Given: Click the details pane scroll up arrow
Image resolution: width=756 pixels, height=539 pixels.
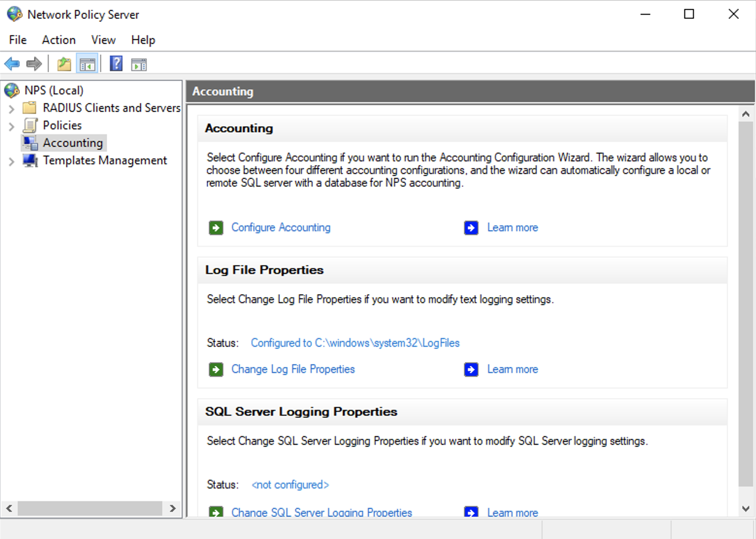Looking at the screenshot, I should 746,114.
